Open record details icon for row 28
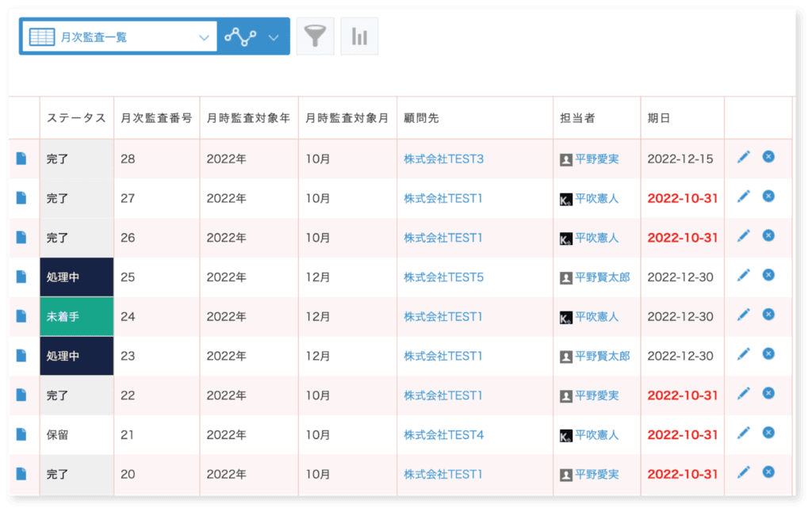 click(21, 159)
